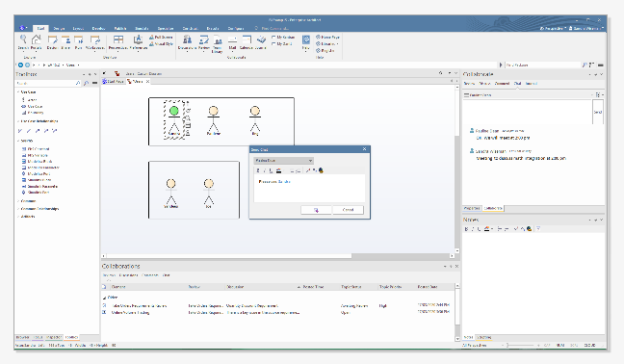624x364 pixels.
Task: Switch to the Start Page diagram tab
Action: pyautogui.click(x=114, y=82)
